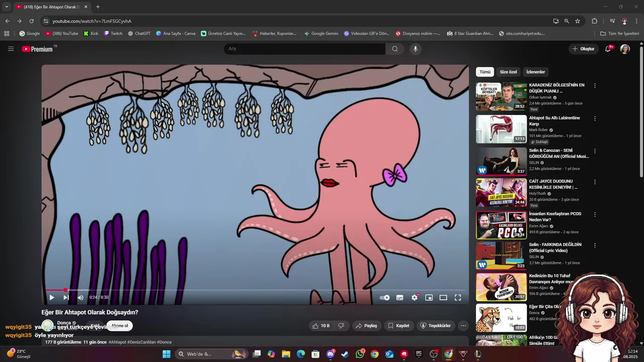Open the Kick bookmark
644x362 pixels.
pyautogui.click(x=91, y=34)
